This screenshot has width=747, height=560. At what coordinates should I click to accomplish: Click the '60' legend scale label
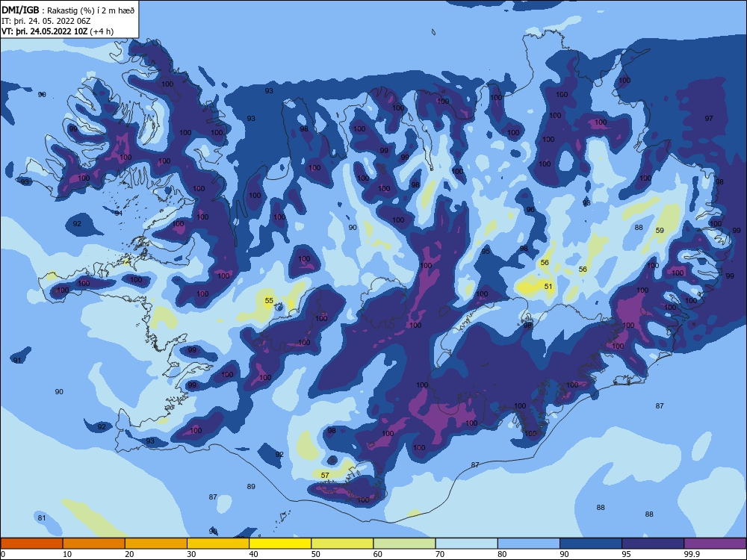pos(378,554)
